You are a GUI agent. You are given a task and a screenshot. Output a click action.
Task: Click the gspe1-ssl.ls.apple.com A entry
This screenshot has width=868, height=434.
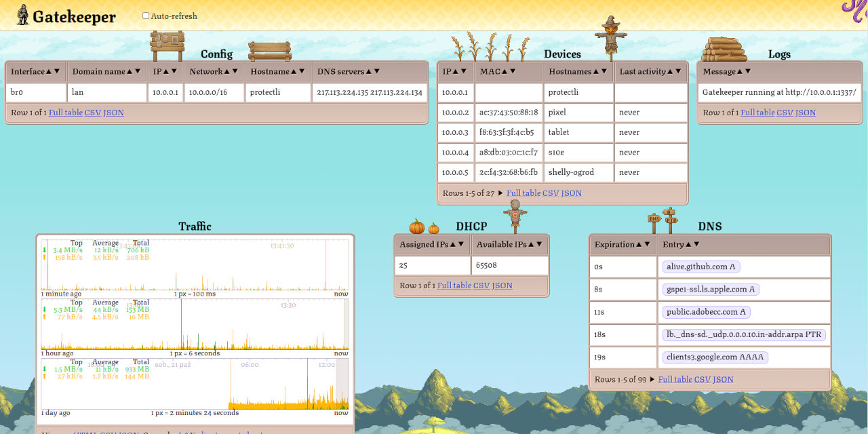711,289
